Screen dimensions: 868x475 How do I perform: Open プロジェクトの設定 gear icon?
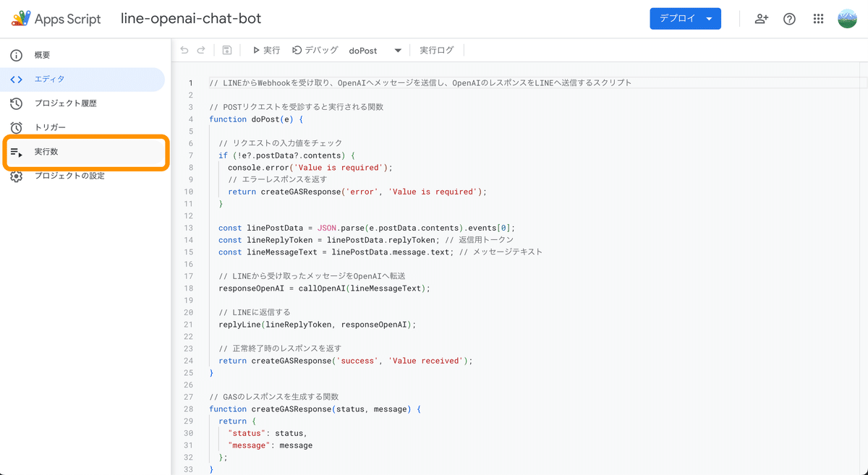16,176
